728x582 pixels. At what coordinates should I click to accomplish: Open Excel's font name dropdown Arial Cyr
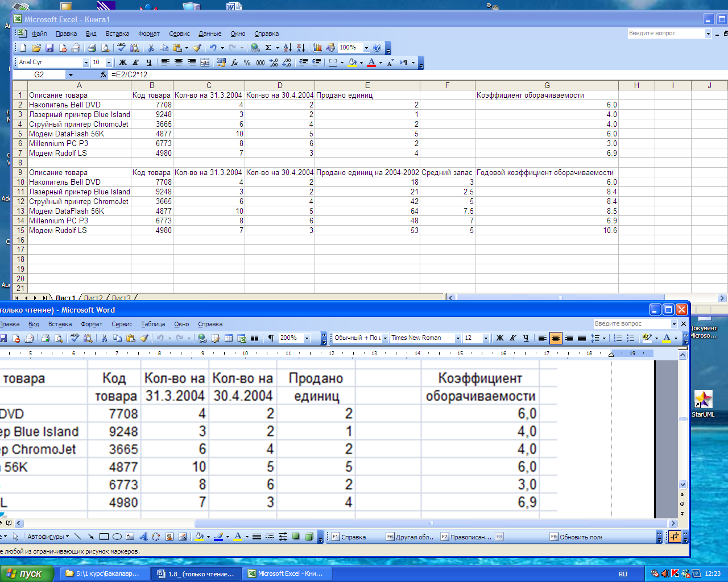(86, 63)
